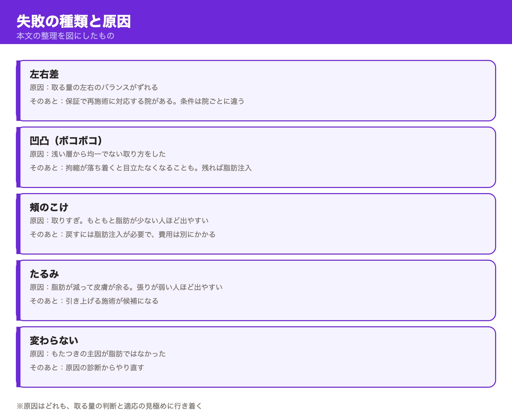Click the line 原因:取る量の左右のバランスがずれる
This screenshot has height=420, width=512.
94,88
